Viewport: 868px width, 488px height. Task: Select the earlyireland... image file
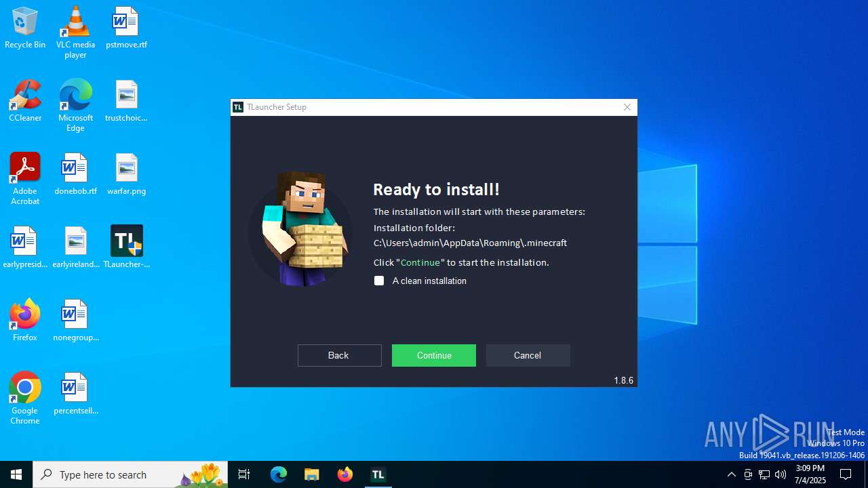click(x=75, y=247)
